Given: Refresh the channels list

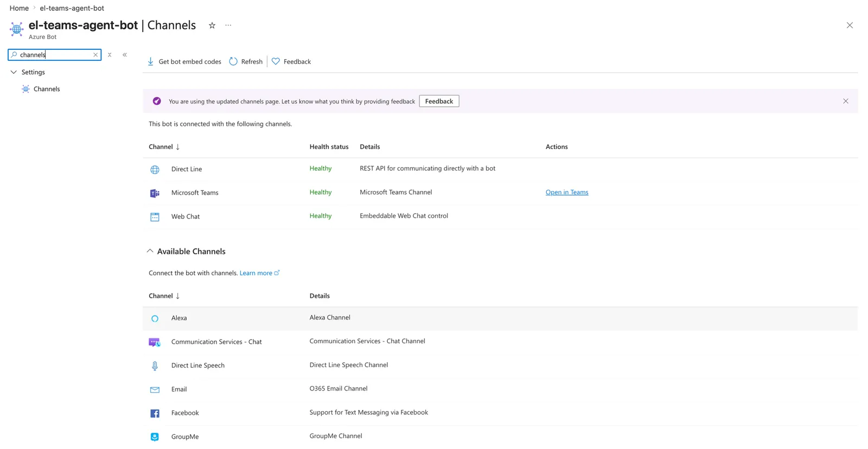Looking at the screenshot, I should pyautogui.click(x=246, y=62).
